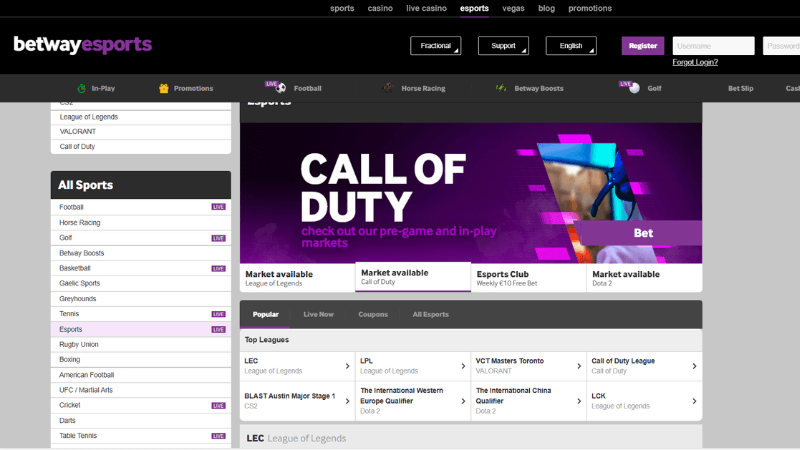Expand the LPL league arrow
The image size is (800, 450).
point(463,366)
